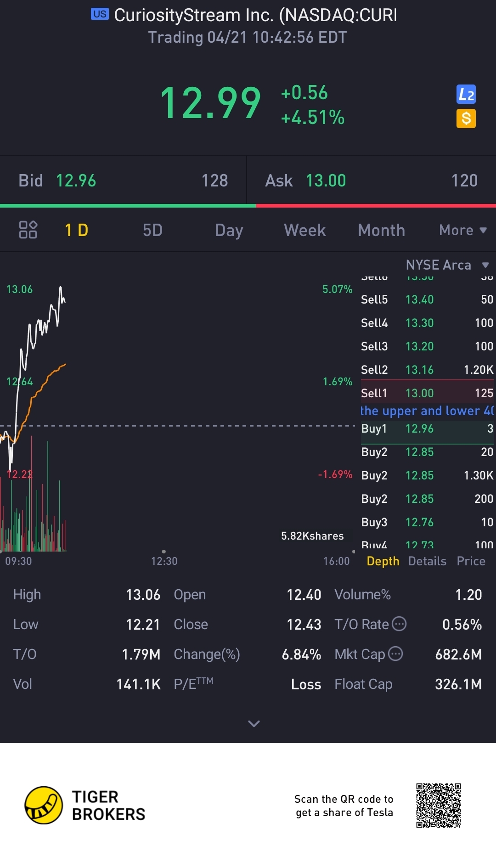
Task: Tap the Float Cap 326.1M value
Action: click(x=458, y=684)
